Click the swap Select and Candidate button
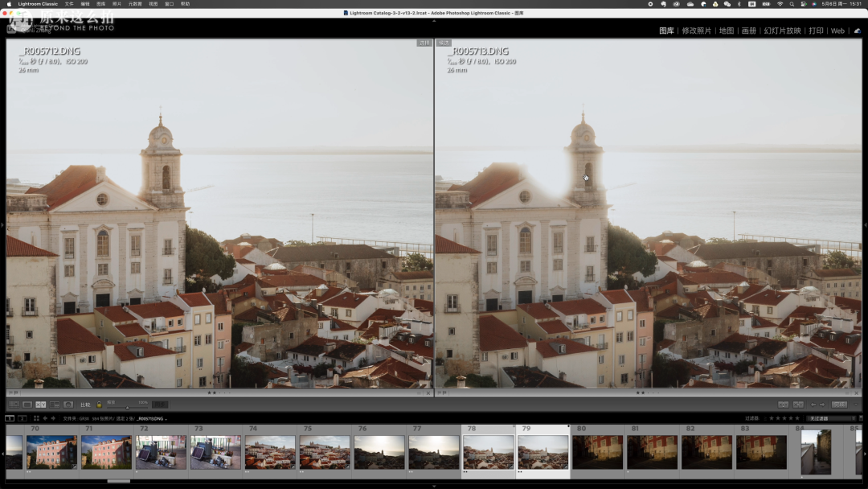 pos(783,405)
